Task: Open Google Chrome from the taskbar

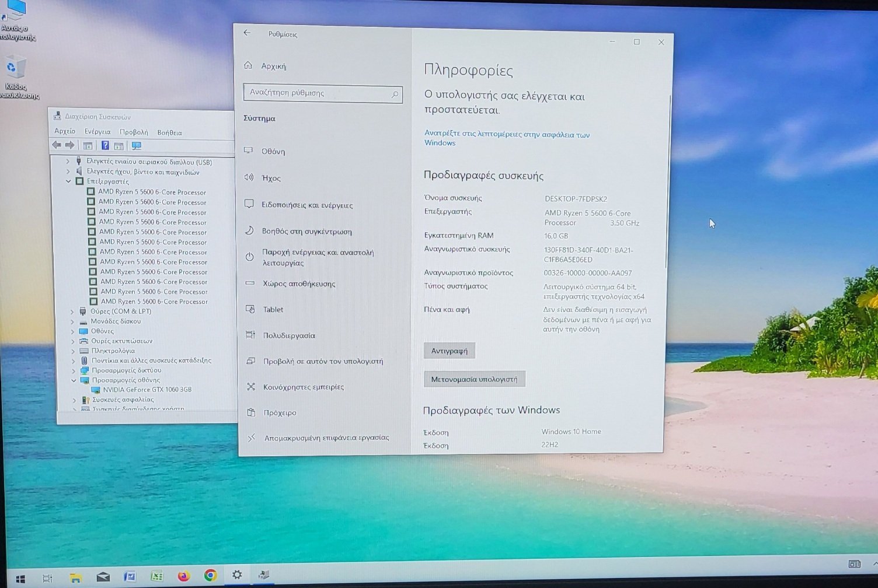Action: pyautogui.click(x=210, y=575)
